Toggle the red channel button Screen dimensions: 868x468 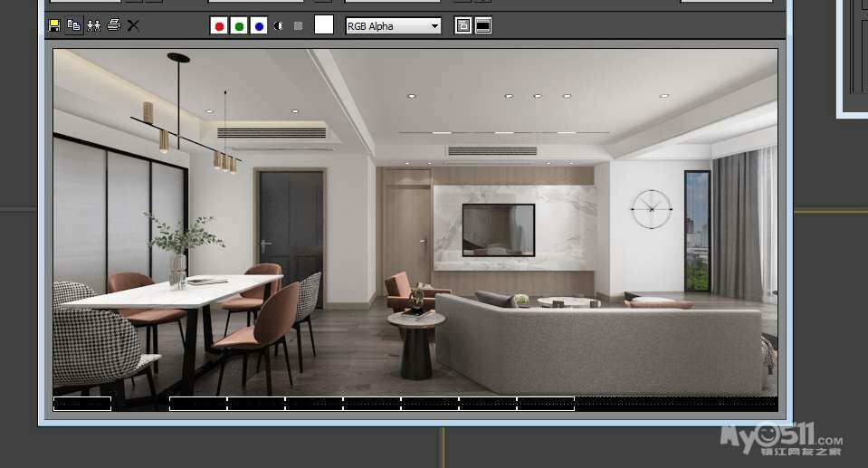[219, 25]
